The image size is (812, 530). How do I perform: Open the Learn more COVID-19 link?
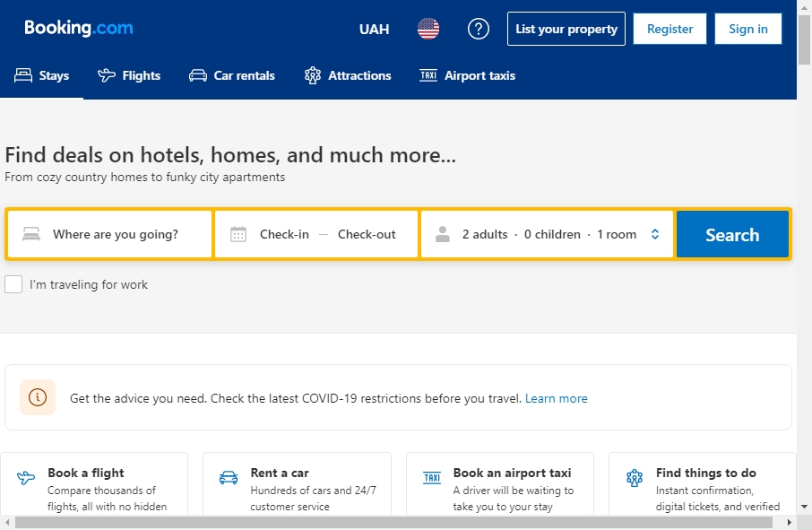pos(557,398)
